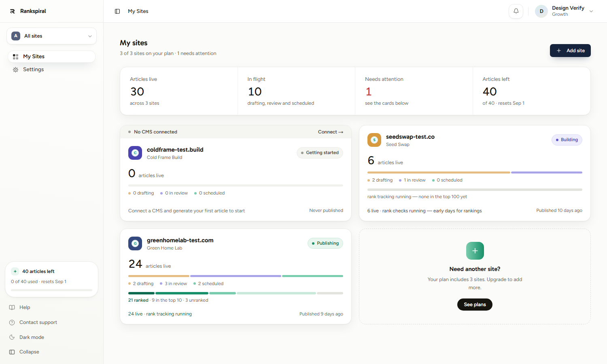Click the seedswap-test.co site icon
This screenshot has height=364, width=607.
pyautogui.click(x=374, y=140)
